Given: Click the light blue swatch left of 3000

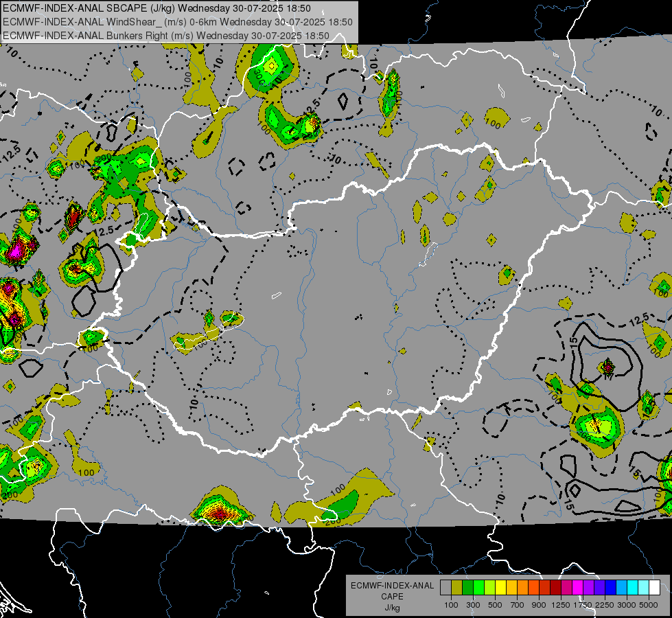Looking at the screenshot, I should (x=621, y=588).
